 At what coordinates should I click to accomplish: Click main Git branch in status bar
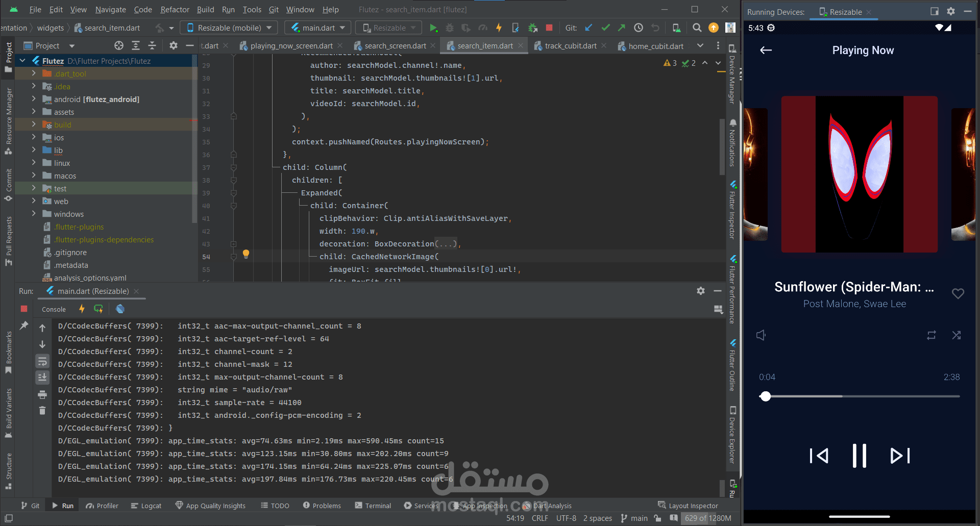634,518
